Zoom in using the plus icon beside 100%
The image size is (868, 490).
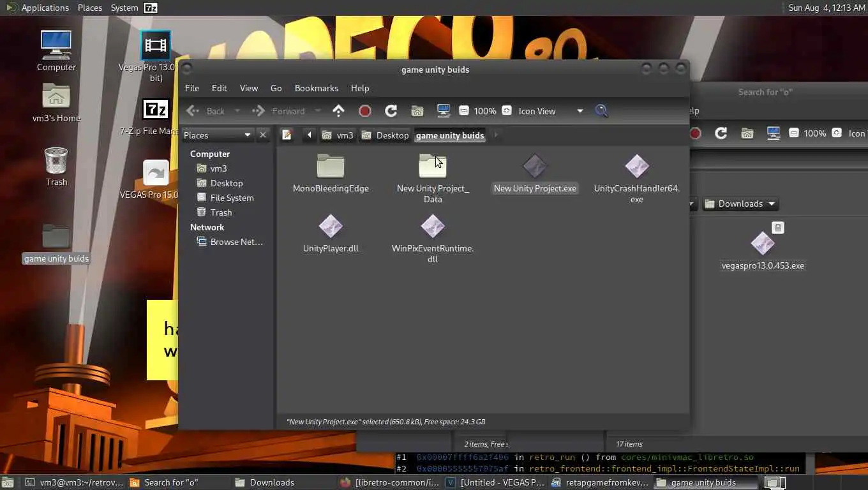coord(506,110)
